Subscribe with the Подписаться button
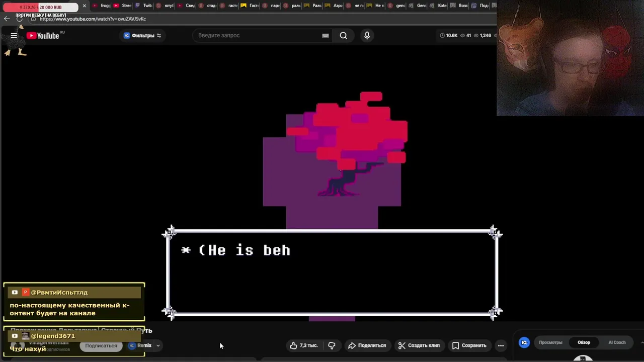644x362 pixels. point(101,345)
